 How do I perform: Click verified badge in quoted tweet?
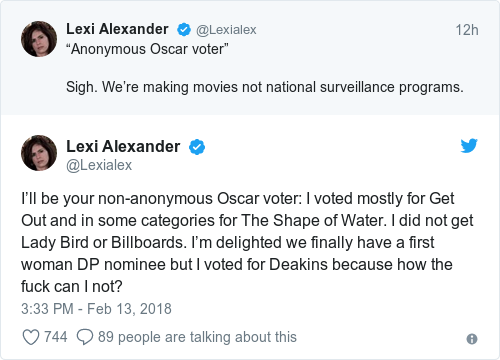(184, 30)
